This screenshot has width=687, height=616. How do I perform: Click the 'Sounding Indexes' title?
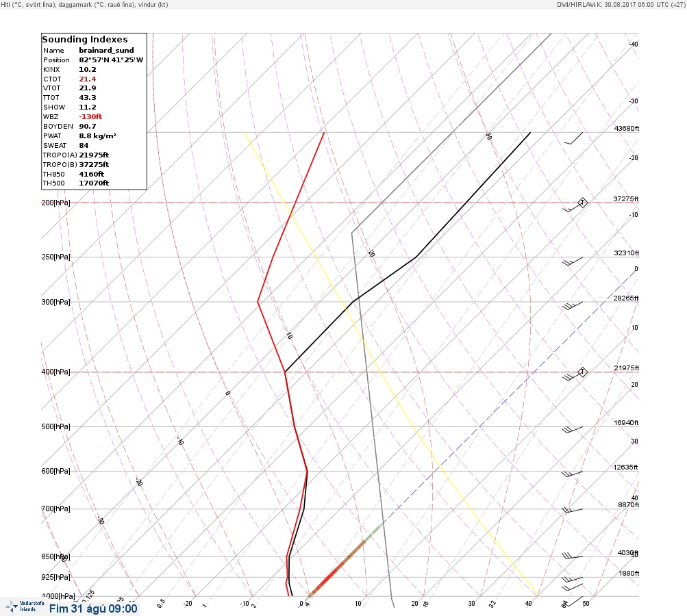(85, 40)
